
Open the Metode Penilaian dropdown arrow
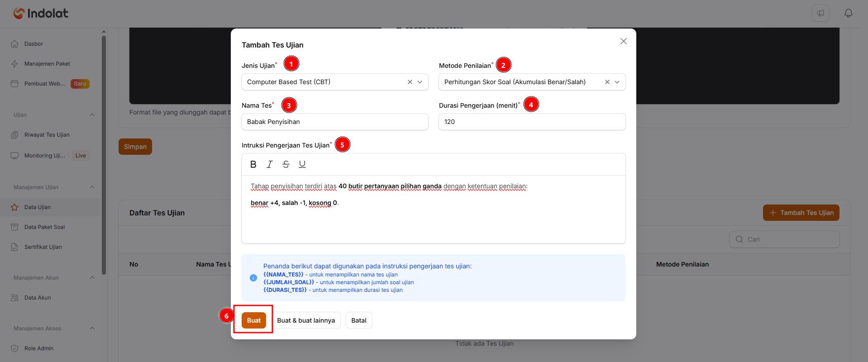coord(617,82)
